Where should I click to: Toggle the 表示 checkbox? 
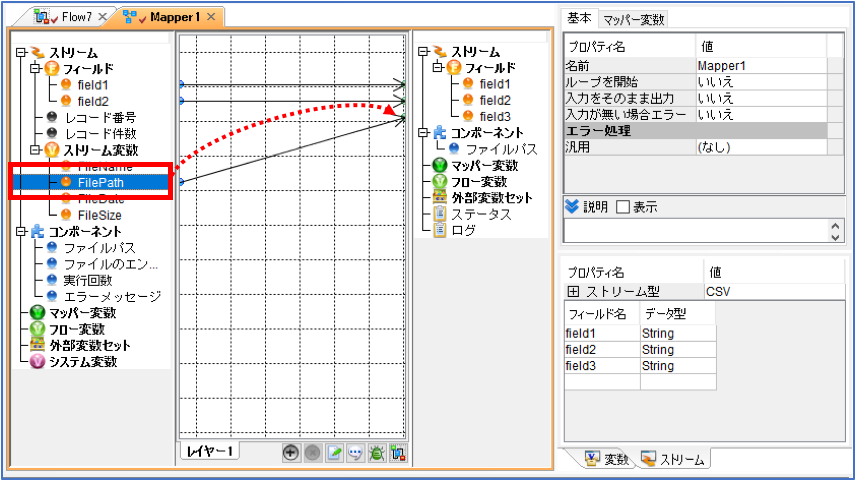coord(623,207)
